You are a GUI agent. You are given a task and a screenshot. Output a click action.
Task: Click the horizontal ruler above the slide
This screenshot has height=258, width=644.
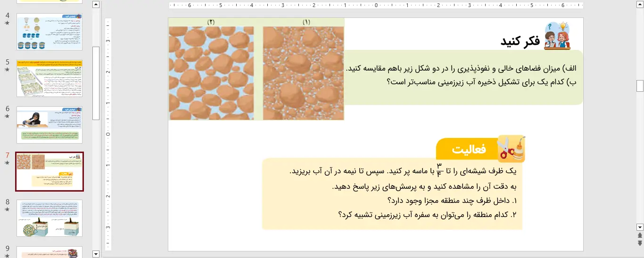point(376,6)
